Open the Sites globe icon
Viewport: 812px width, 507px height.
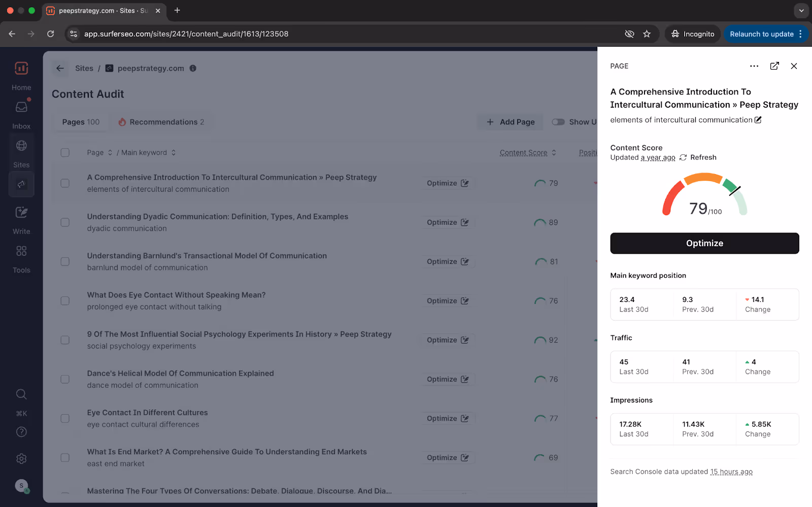tap(21, 146)
